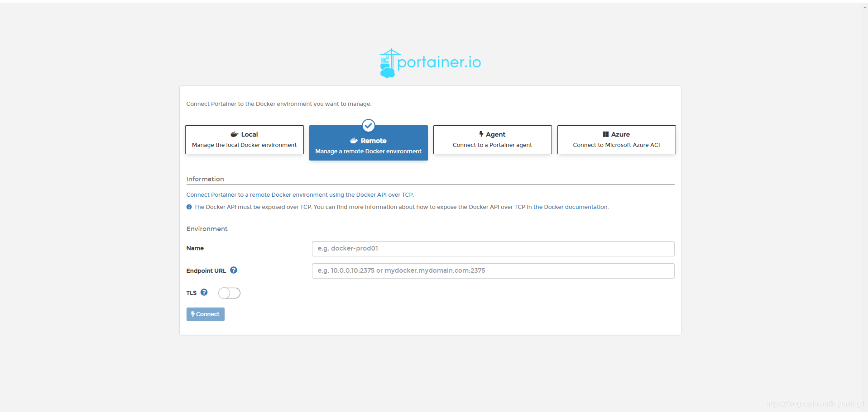This screenshot has height=412, width=868.
Task: Choose the Agent connection option
Action: click(x=493, y=140)
